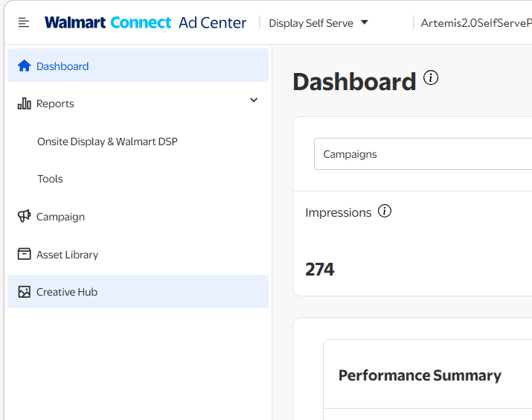
Task: Click the Reports bar chart icon
Action: click(x=24, y=104)
